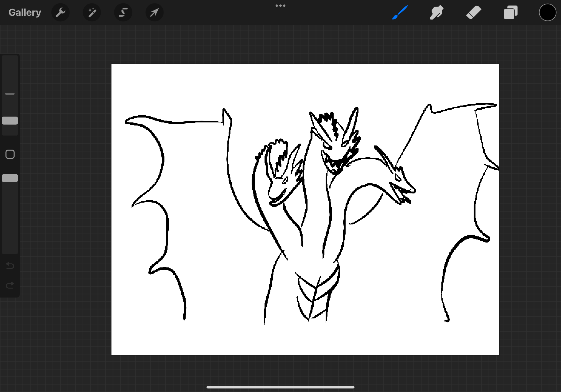Select the Smudge finger tool

[x=437, y=12]
